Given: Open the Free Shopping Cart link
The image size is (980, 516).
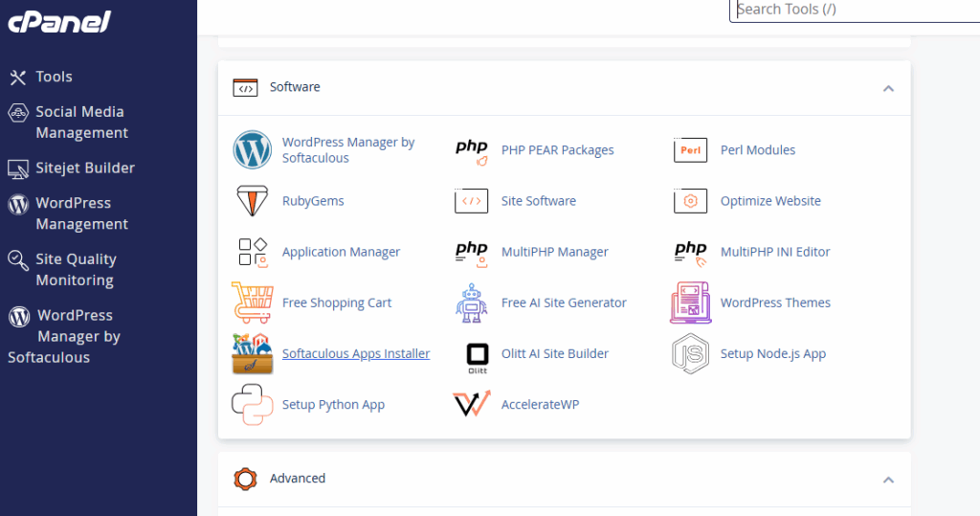Looking at the screenshot, I should (x=337, y=303).
